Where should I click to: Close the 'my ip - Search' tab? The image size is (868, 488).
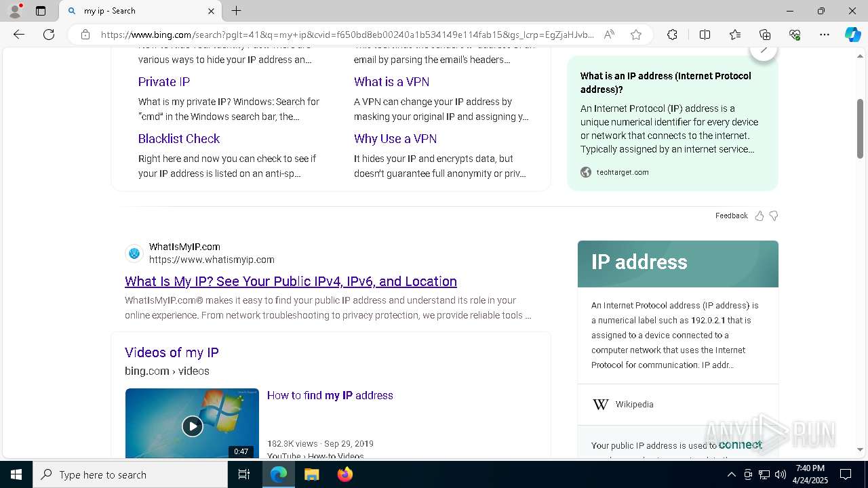(211, 11)
